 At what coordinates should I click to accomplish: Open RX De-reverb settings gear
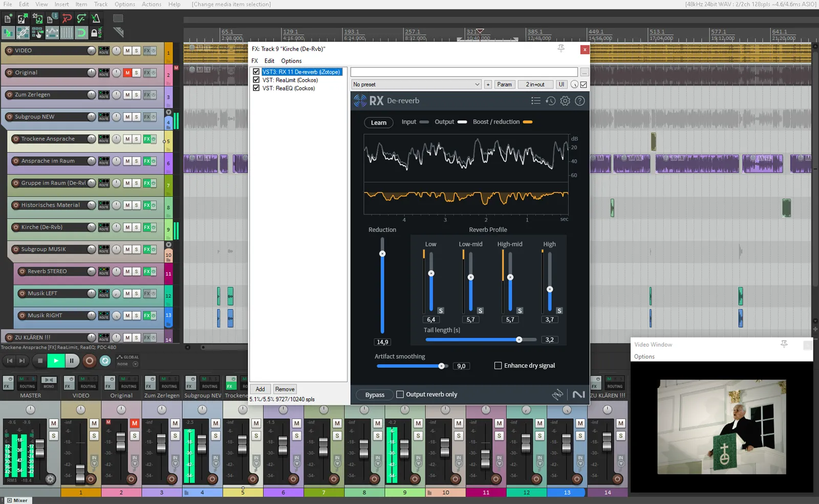[x=565, y=101]
